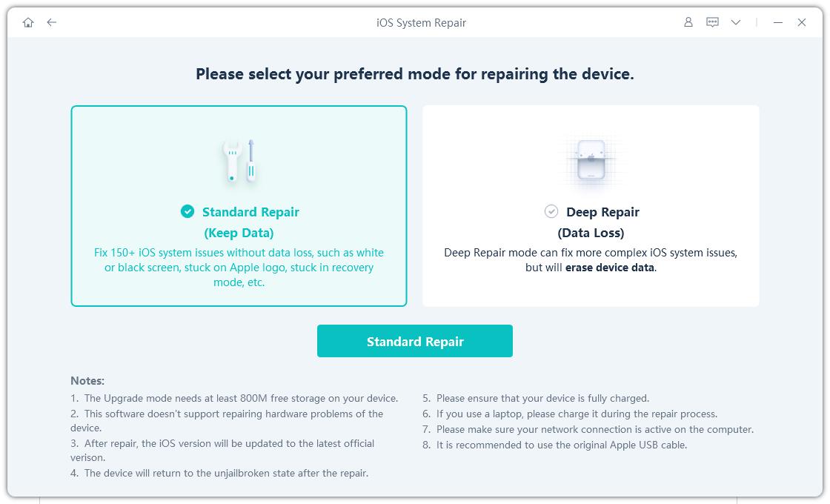
Task: Click the (Keep Data) label
Action: pos(239,233)
